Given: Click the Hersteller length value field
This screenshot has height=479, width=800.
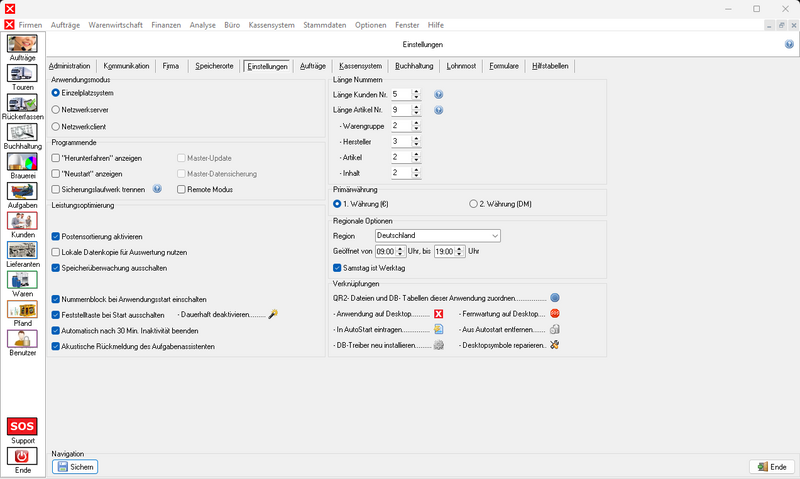Looking at the screenshot, I should pyautogui.click(x=402, y=141).
